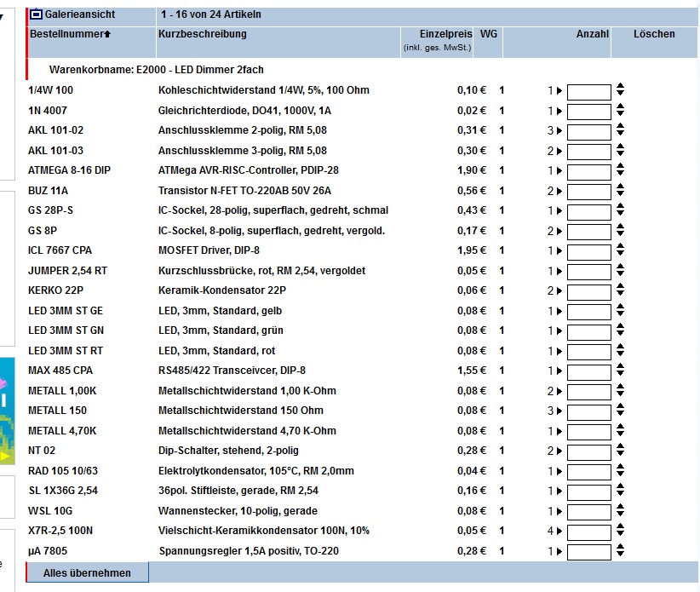Open the GS 28P-S product link

(x=50, y=210)
